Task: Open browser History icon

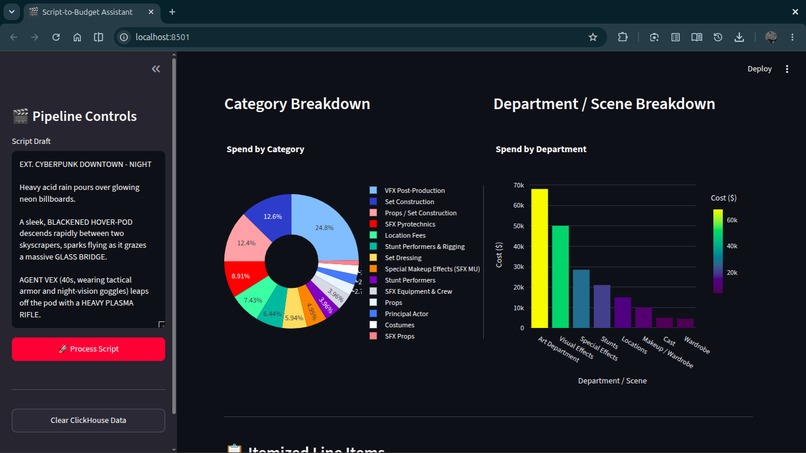Action: (718, 37)
